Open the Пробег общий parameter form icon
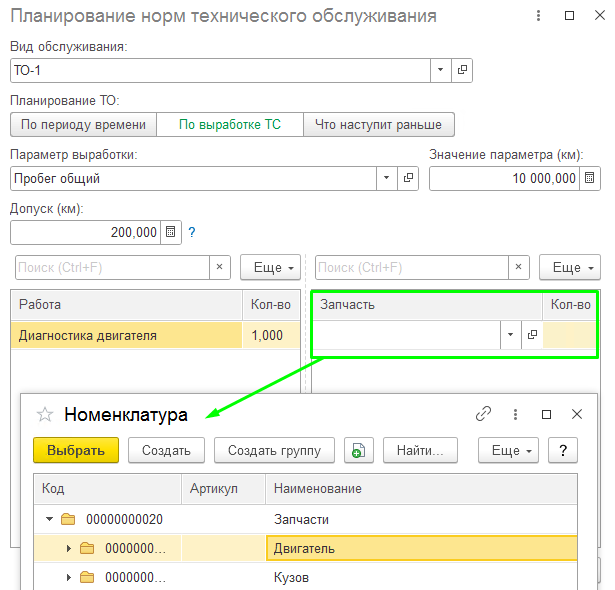The height and width of the screenshot is (590, 615). (408, 178)
